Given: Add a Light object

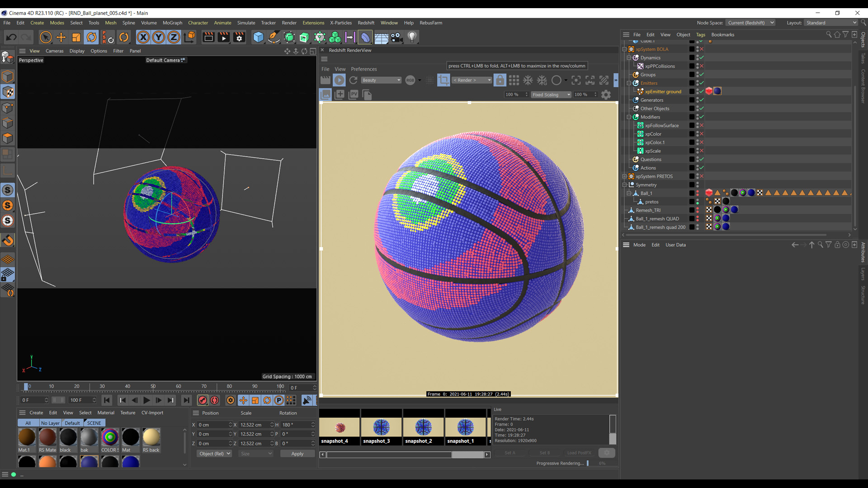Looking at the screenshot, I should click(x=412, y=38).
